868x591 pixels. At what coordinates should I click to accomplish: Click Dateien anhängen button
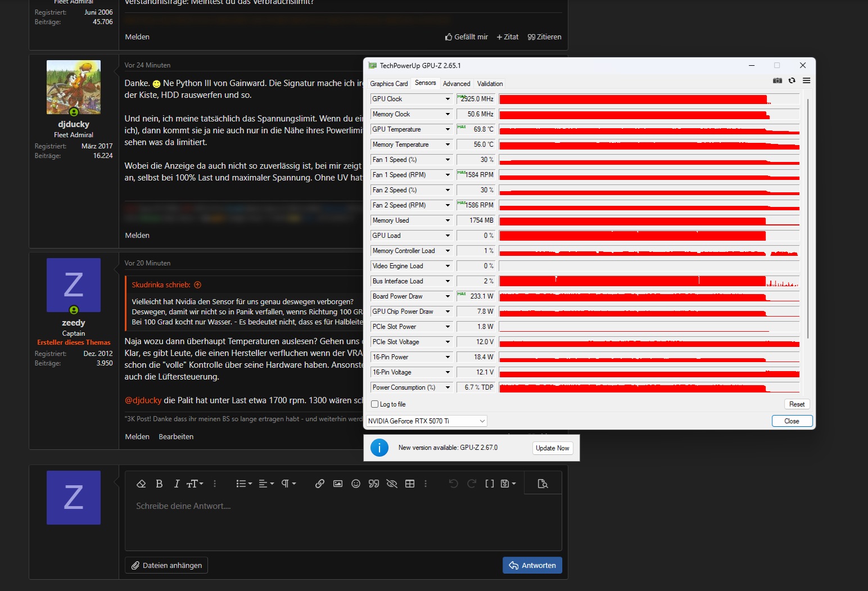tap(166, 565)
